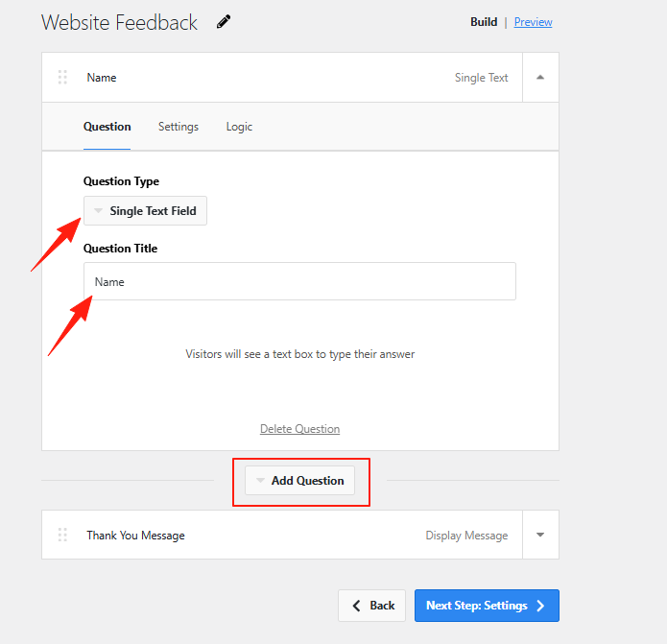Click the Preview link
This screenshot has height=644, width=667.
click(533, 22)
